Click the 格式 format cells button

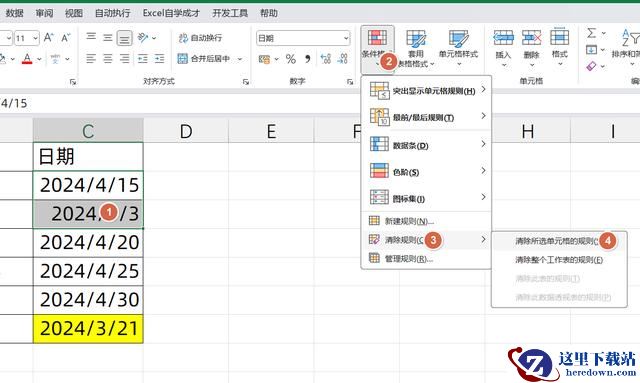pos(560,48)
